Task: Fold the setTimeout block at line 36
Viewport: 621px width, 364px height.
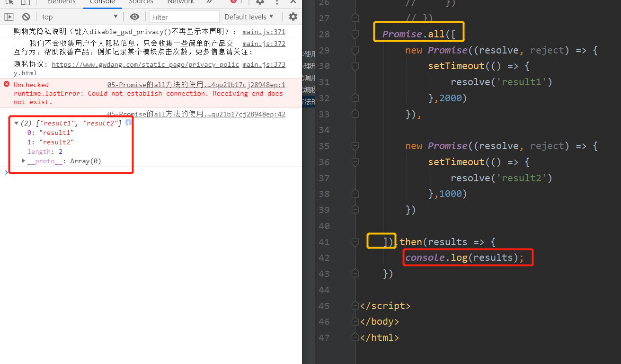Action: [x=355, y=162]
